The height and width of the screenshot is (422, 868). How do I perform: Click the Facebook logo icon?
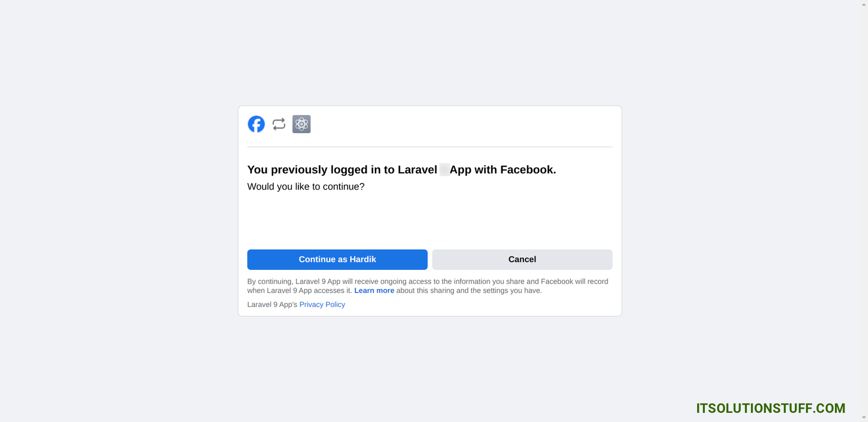tap(256, 124)
